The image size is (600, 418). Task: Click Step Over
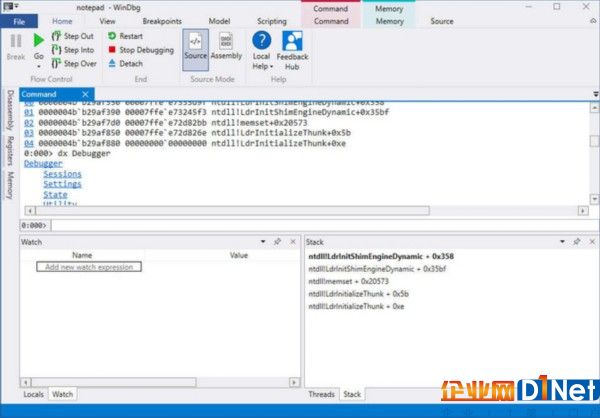(x=74, y=64)
